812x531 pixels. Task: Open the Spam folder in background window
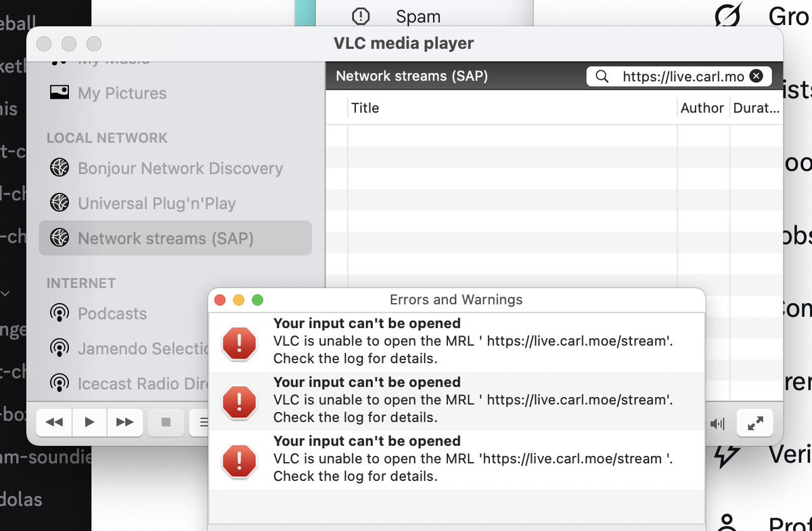(x=418, y=17)
